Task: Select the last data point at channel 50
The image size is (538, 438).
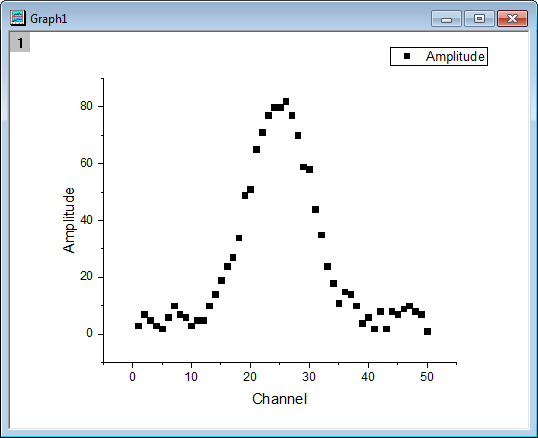Action: (427, 331)
